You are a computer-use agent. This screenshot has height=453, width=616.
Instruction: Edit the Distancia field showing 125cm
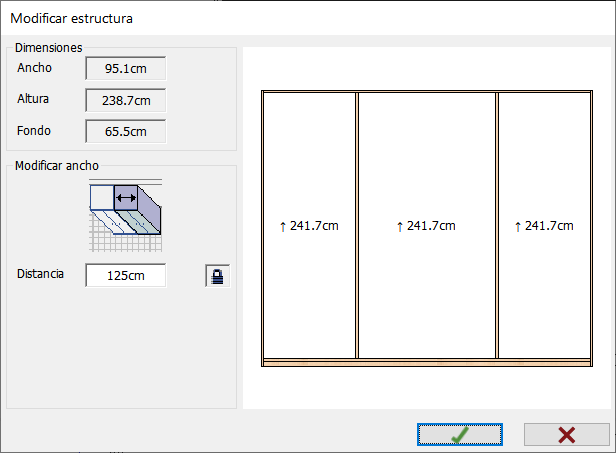[x=126, y=275]
